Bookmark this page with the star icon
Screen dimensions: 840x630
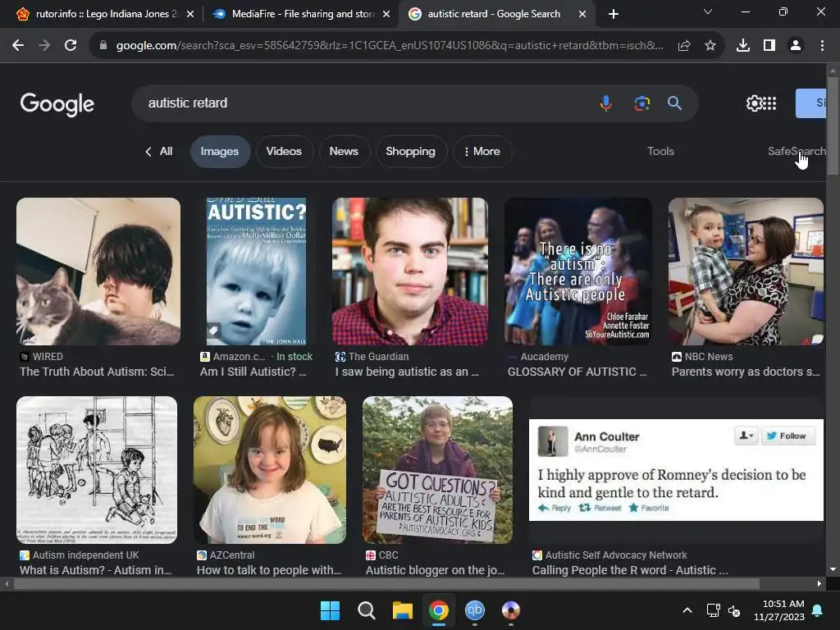coord(710,46)
